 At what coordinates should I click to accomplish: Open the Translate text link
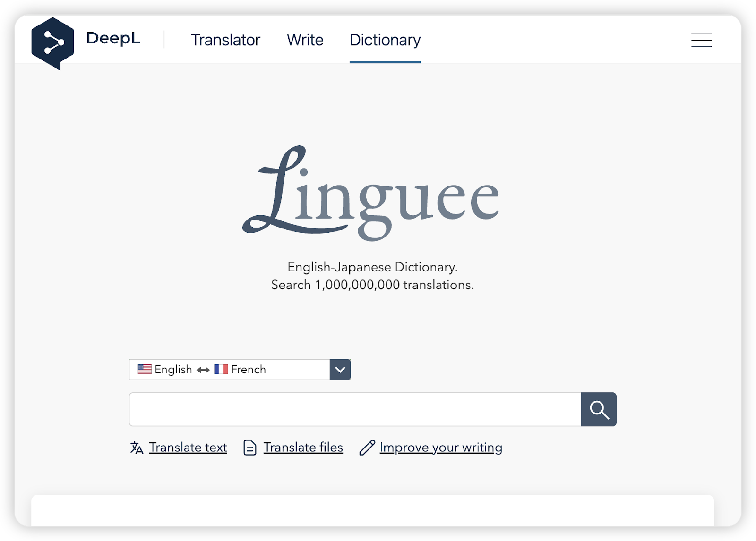coord(188,447)
